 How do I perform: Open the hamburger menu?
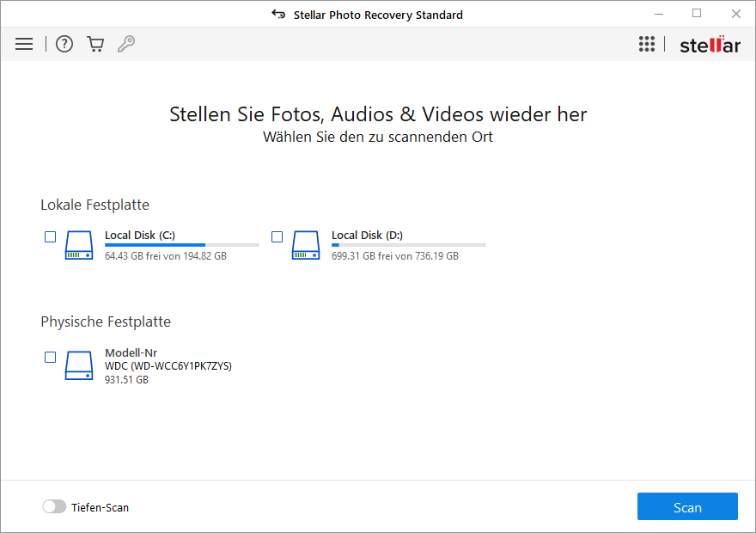[x=24, y=44]
